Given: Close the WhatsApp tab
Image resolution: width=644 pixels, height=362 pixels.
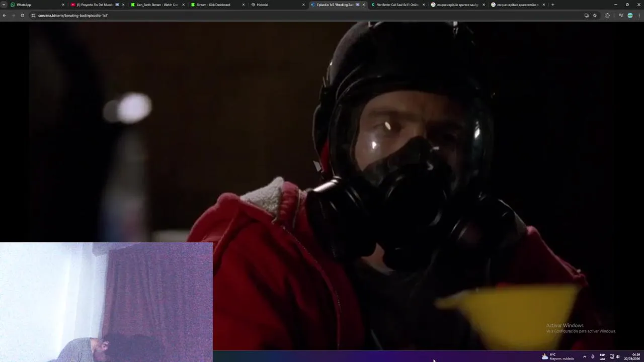Looking at the screenshot, I should click(63, 5).
